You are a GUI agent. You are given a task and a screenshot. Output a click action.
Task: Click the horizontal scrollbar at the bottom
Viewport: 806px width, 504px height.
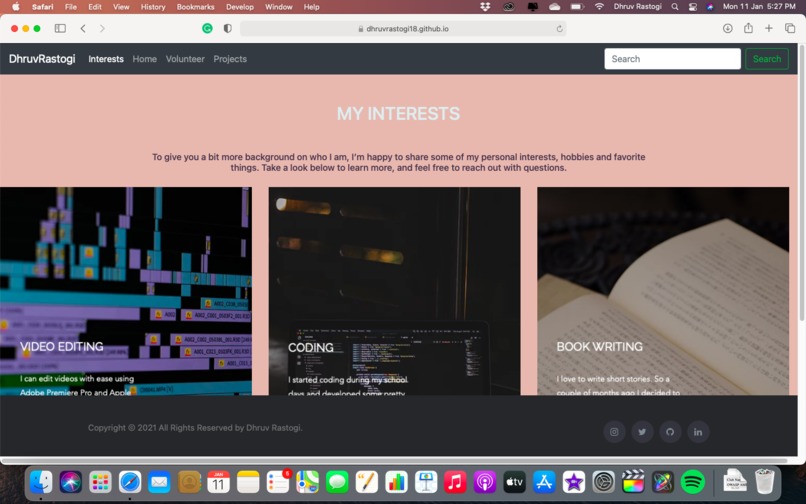click(394, 460)
